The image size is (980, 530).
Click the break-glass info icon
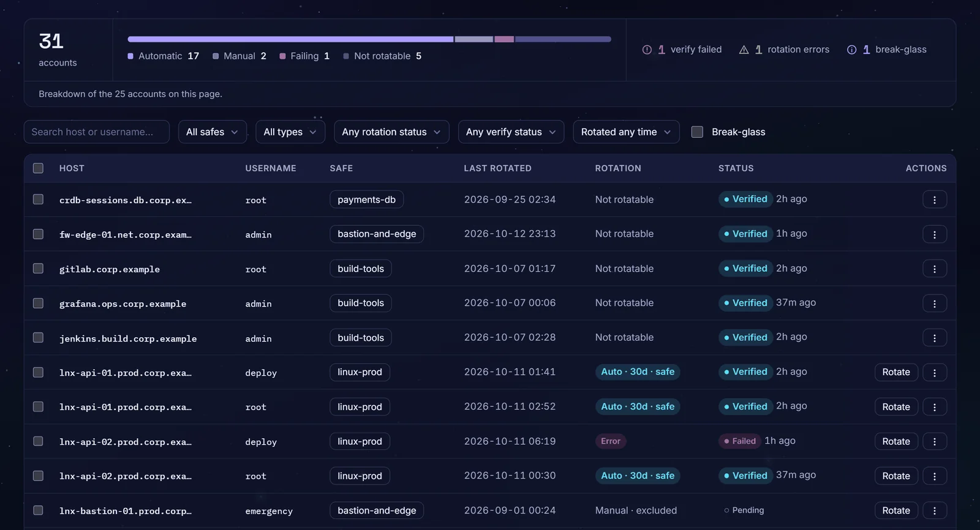[851, 50]
